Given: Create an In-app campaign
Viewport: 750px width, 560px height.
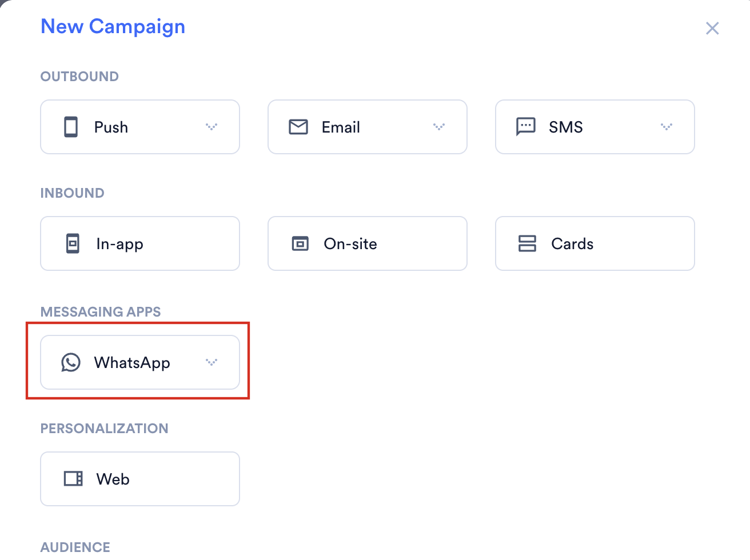Looking at the screenshot, I should (x=140, y=243).
